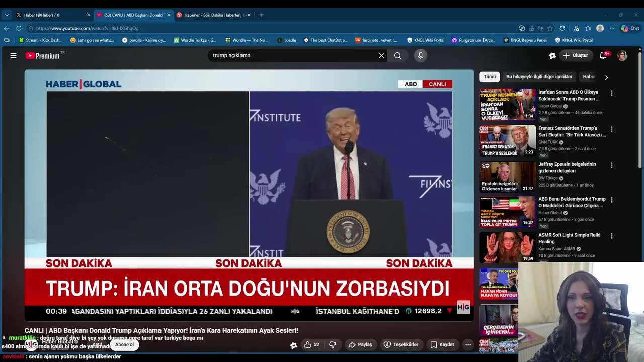Viewport: 644px width, 362px height.
Task: Reload the page
Action: pos(19,28)
